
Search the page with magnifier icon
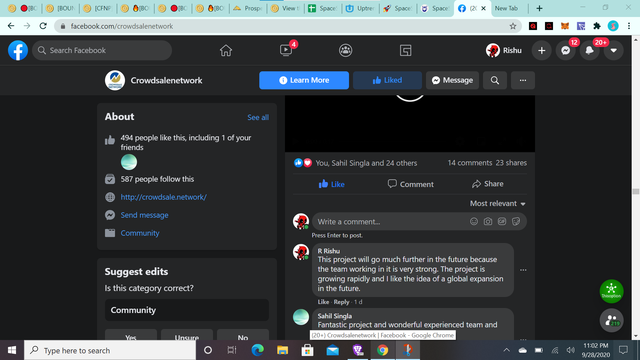click(x=495, y=80)
